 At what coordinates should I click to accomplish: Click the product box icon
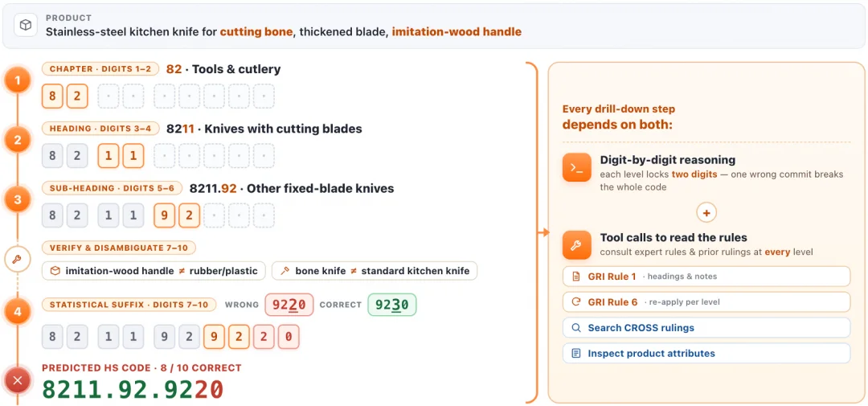pos(26,26)
